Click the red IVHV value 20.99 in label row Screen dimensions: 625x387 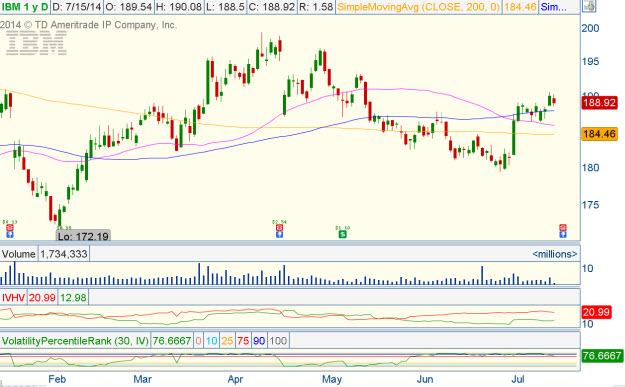42,298
